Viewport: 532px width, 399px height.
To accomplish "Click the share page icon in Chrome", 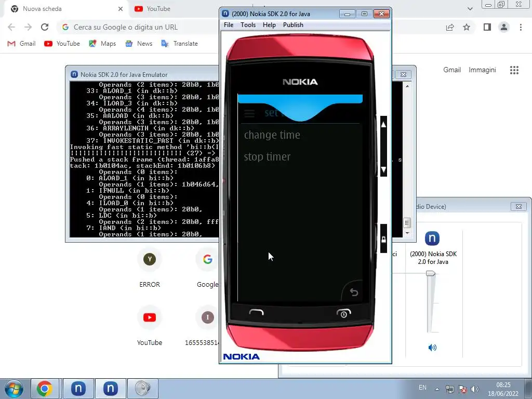I will tap(450, 27).
